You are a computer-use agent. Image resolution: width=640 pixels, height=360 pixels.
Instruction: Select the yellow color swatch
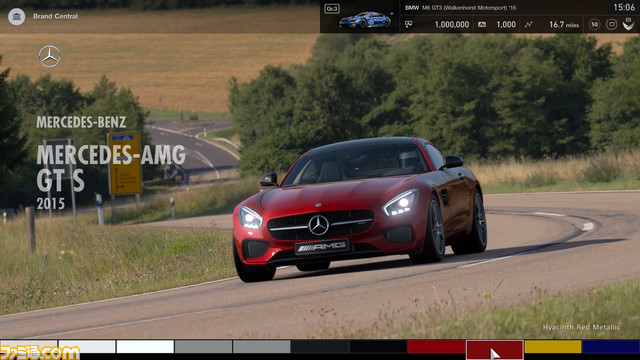coord(553,347)
